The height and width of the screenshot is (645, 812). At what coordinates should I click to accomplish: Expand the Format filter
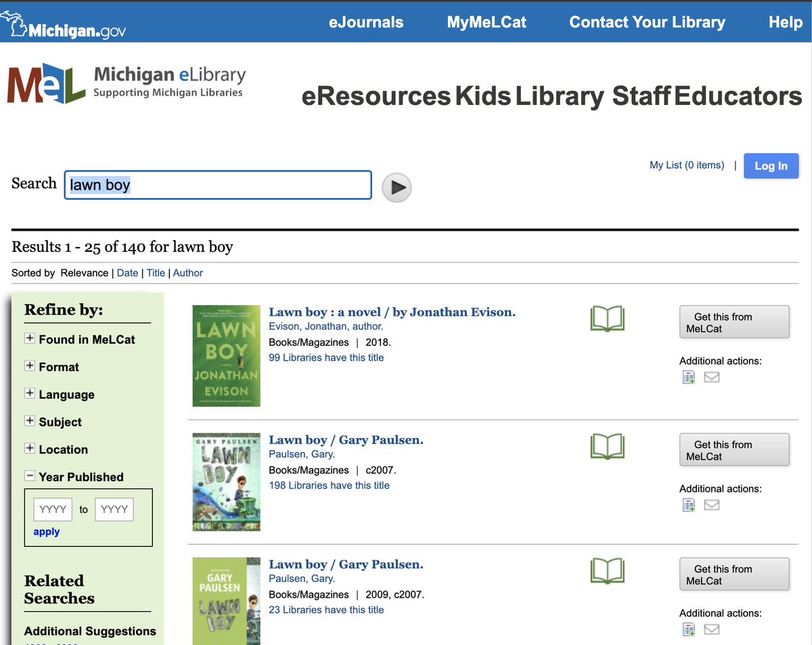30,366
